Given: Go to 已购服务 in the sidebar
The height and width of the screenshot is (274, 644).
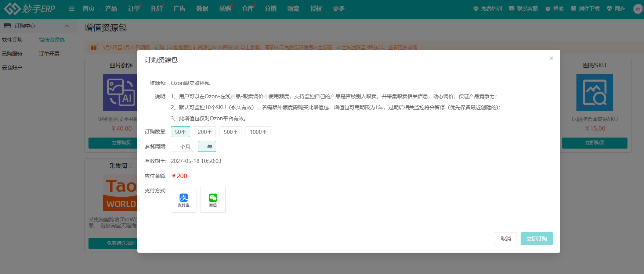Looking at the screenshot, I should point(12,54).
